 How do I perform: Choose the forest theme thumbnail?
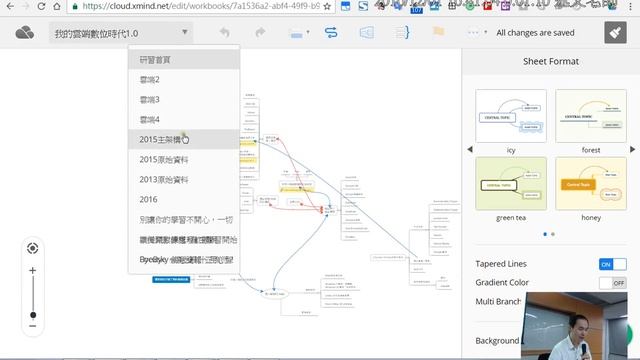(591, 116)
